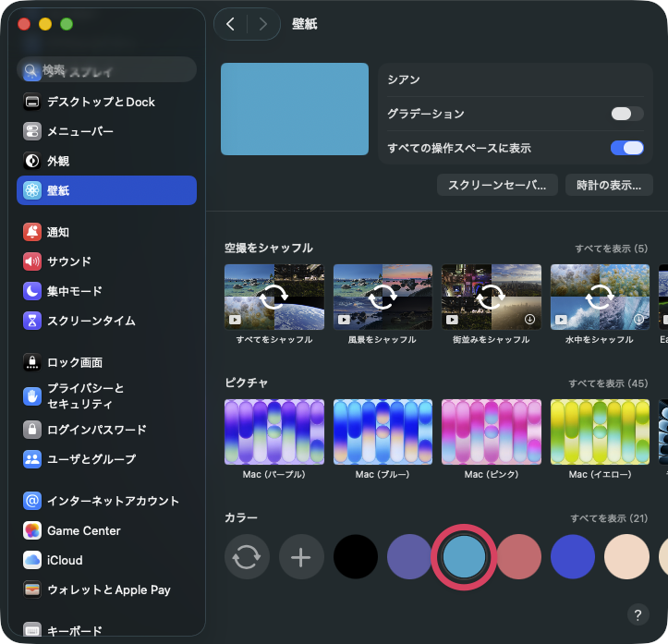Viewport: 668px width, 644px height.
Task: Go to ロック画面 settings pane
Action: [75, 362]
